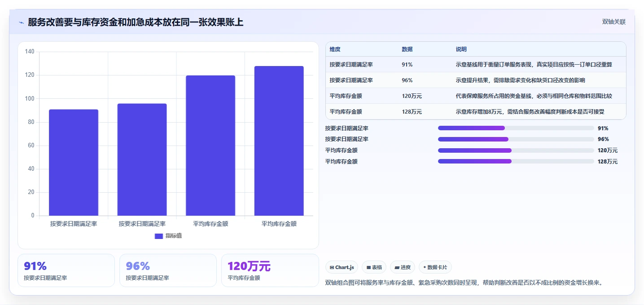644x305 pixels.
Task: Click the 140 label on the y-axis
Action: point(30,52)
